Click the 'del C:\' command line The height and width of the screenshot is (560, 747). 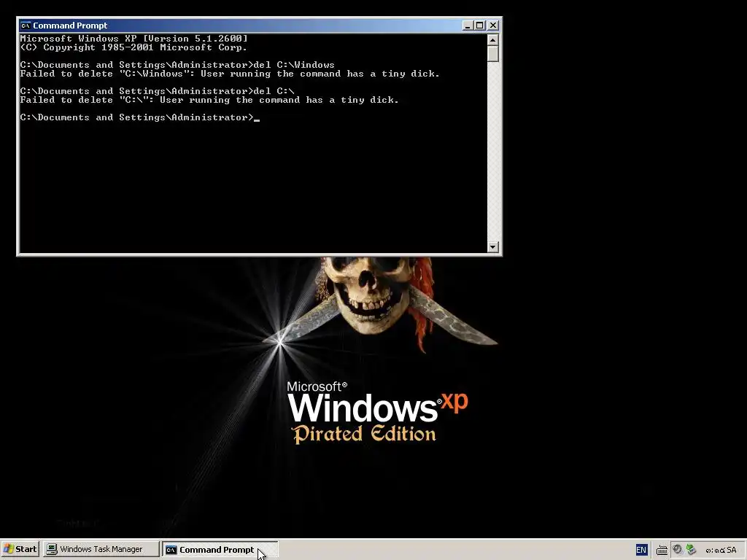pos(158,91)
